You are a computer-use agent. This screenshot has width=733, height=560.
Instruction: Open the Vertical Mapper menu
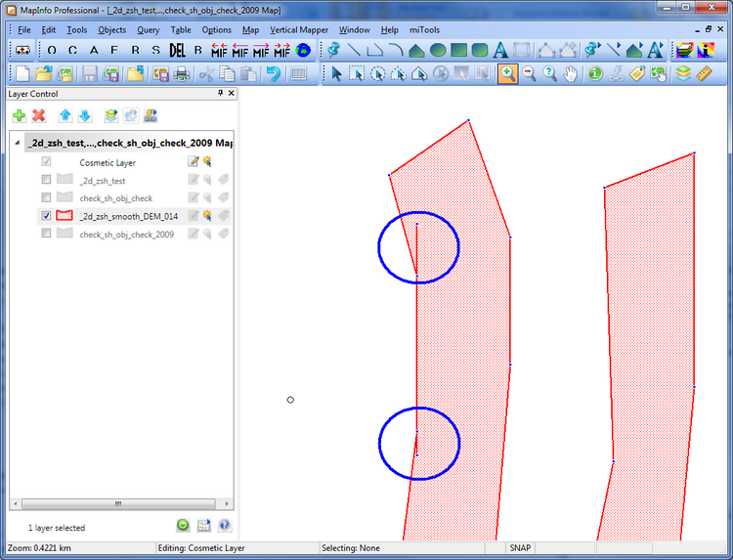point(298,29)
